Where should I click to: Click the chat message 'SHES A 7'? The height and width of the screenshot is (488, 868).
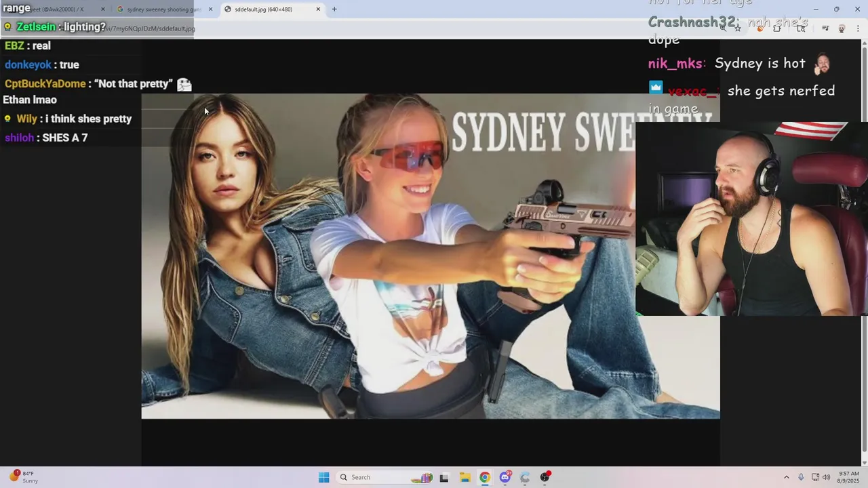pos(65,138)
